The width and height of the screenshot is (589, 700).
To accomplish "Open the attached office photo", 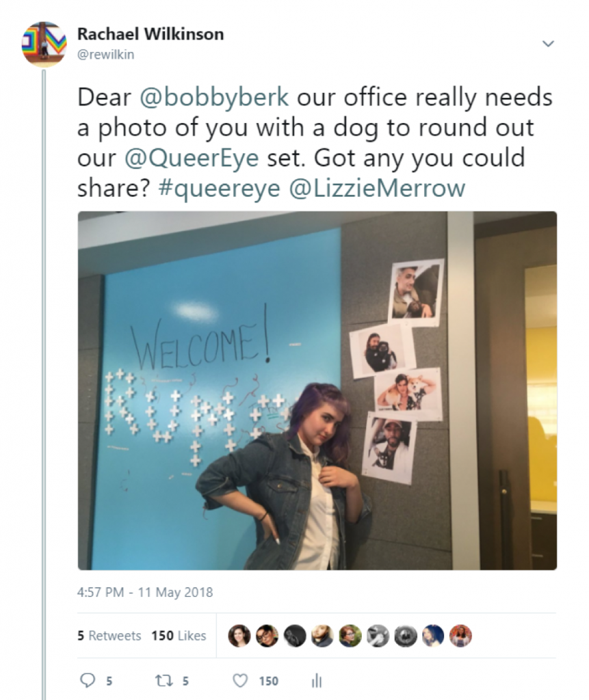I will 317,390.
